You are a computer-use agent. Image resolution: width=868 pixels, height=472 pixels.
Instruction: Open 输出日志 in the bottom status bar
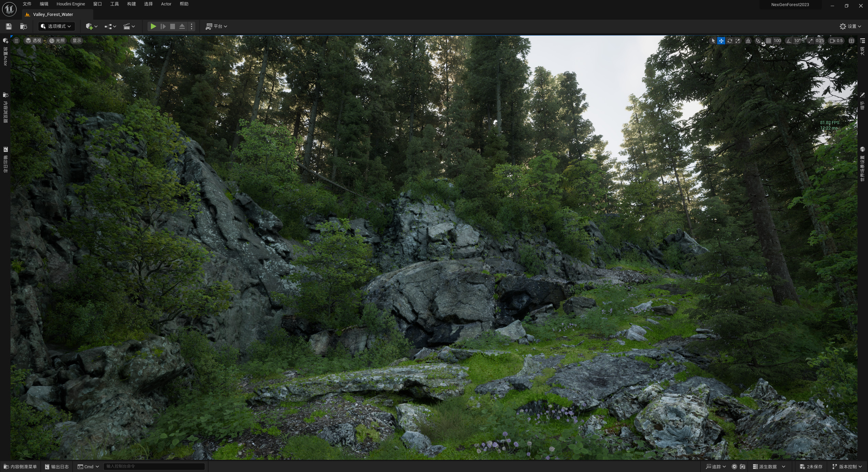coord(57,467)
